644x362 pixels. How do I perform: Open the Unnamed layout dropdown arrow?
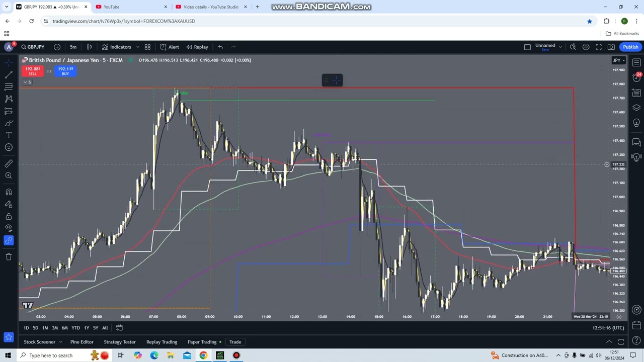pyautogui.click(x=560, y=47)
